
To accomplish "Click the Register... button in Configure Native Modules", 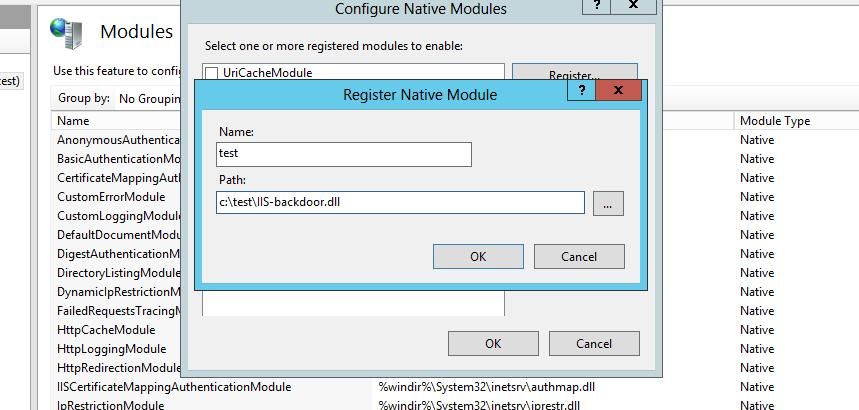I will pos(575,72).
